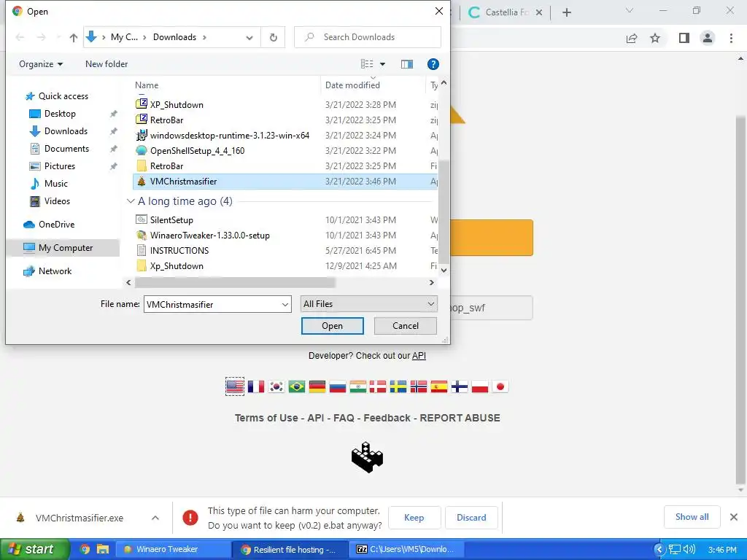Expand the address bar history dropdown
This screenshot has height=560, width=747.
[249, 38]
